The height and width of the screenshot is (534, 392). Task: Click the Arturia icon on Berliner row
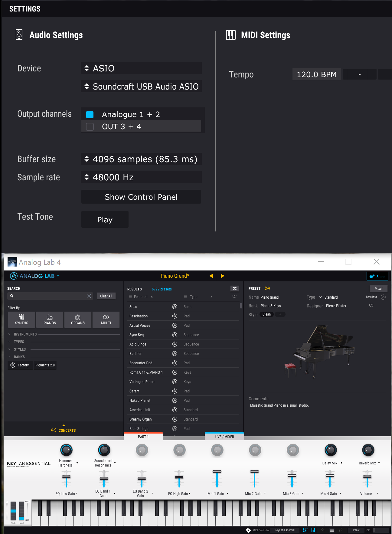(x=175, y=353)
